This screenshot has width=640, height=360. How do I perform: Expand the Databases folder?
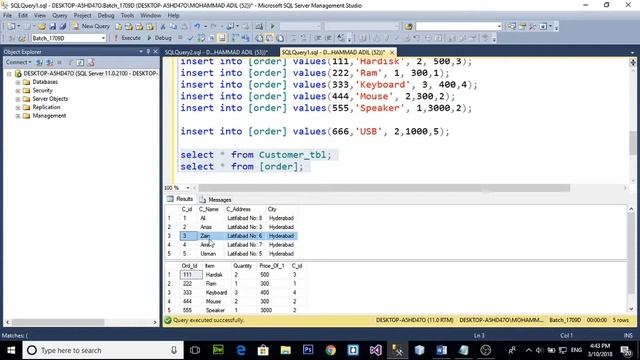pos(18,82)
